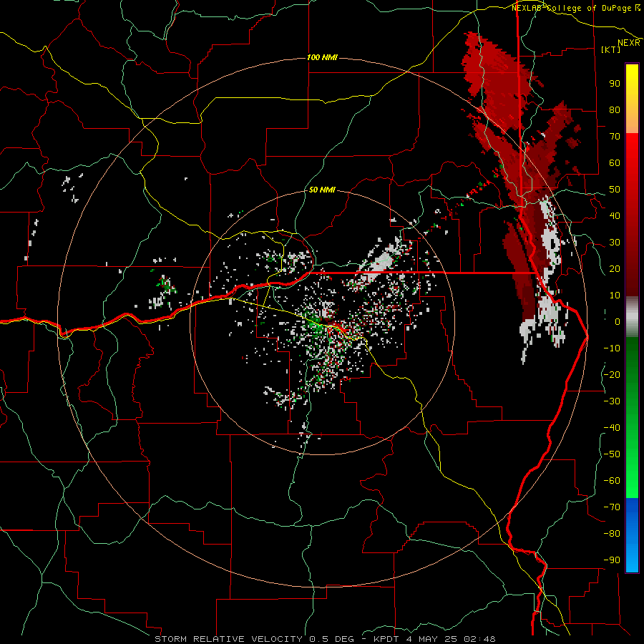
Task: Click the 50 NMI range ring label
Action: (x=322, y=190)
